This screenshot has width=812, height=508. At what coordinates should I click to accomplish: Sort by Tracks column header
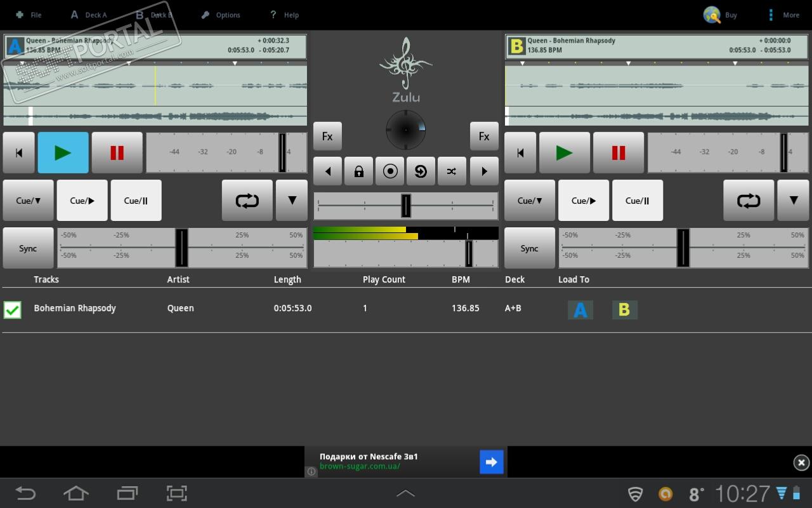coord(46,279)
